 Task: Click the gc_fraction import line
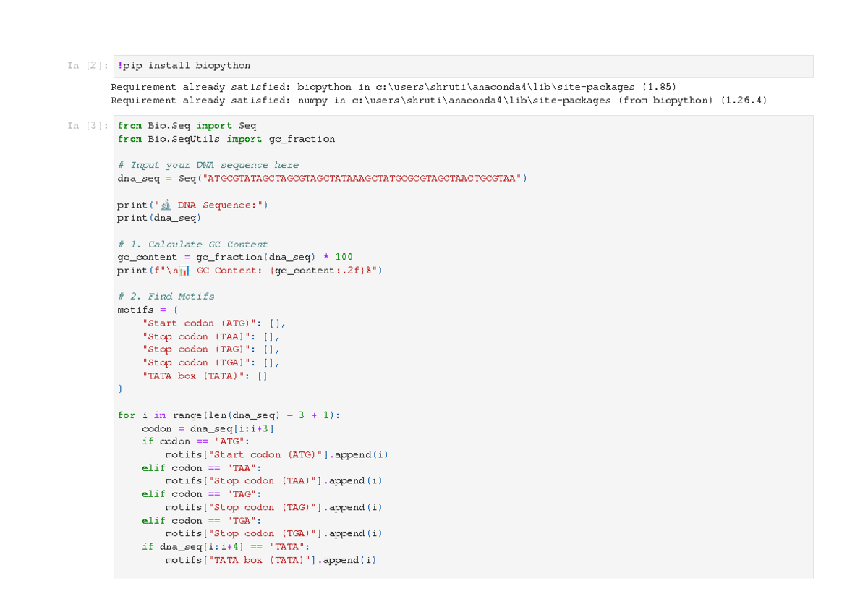pyautogui.click(x=226, y=139)
